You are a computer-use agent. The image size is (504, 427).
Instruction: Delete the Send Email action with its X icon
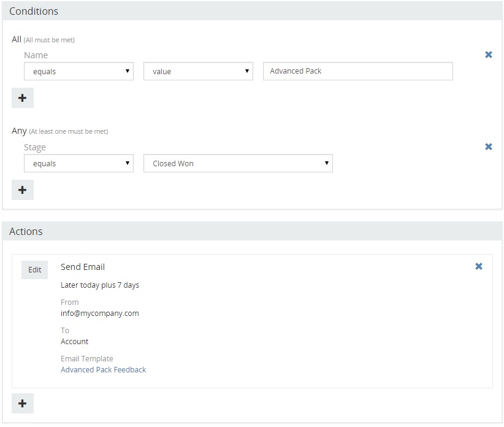tap(479, 266)
